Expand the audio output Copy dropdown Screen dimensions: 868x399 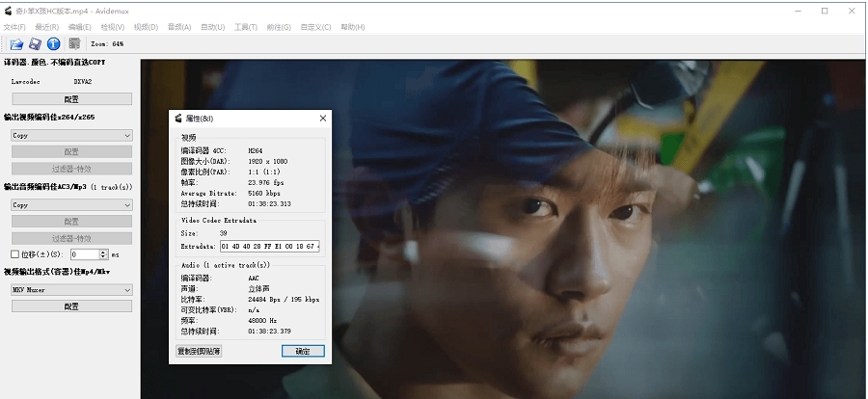pos(72,204)
